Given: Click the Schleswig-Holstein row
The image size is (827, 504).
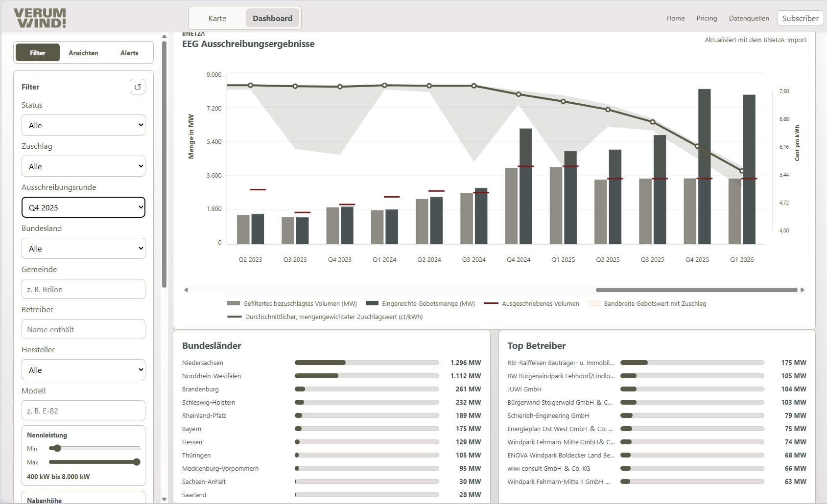Looking at the screenshot, I should point(331,402).
